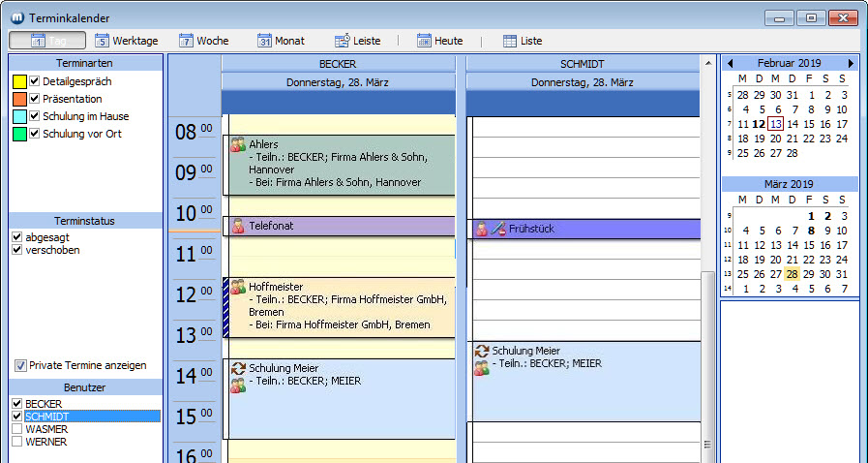Enable the WASMER user checkbox

pos(16,428)
